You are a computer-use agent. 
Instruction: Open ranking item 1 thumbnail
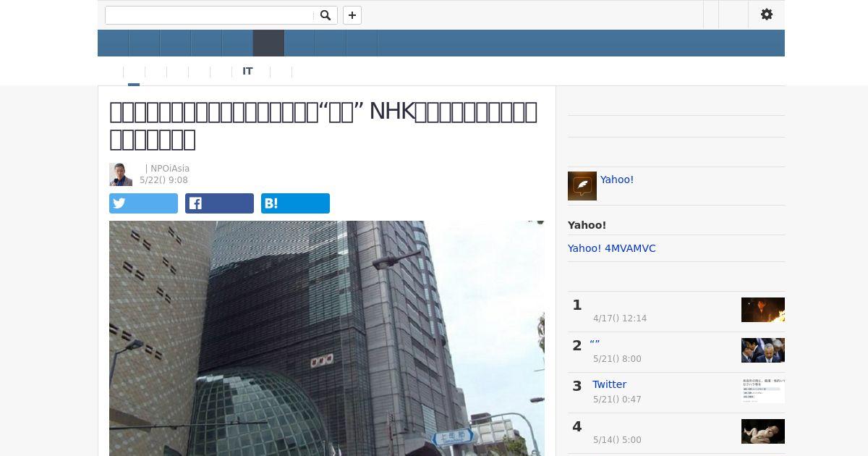(763, 310)
